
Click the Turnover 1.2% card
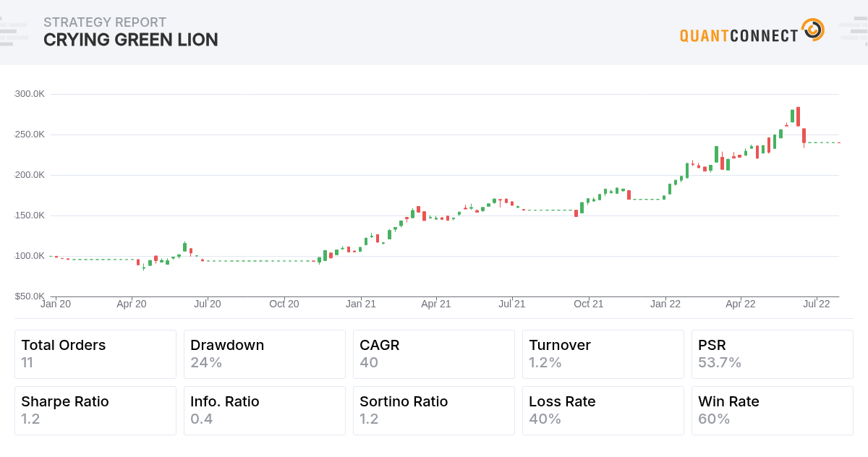coord(603,354)
